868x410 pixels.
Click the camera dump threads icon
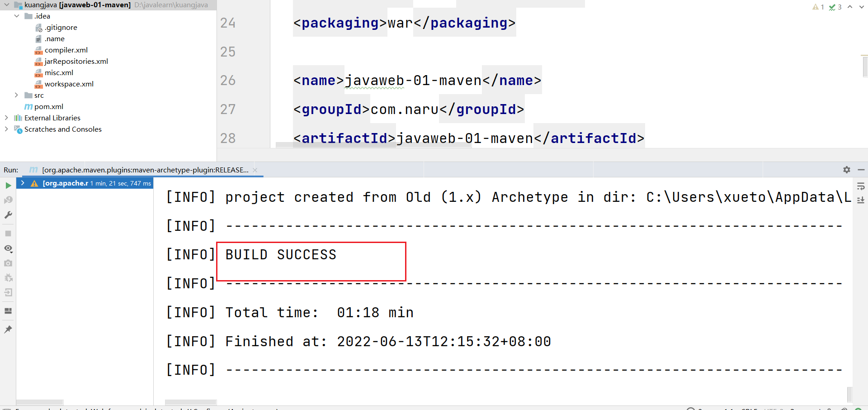pyautogui.click(x=8, y=263)
